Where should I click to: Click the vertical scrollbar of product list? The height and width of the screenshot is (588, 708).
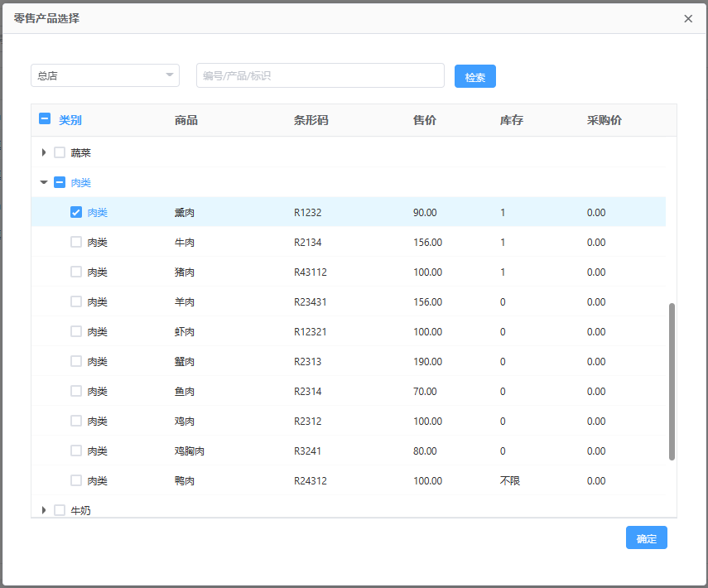[672, 381]
